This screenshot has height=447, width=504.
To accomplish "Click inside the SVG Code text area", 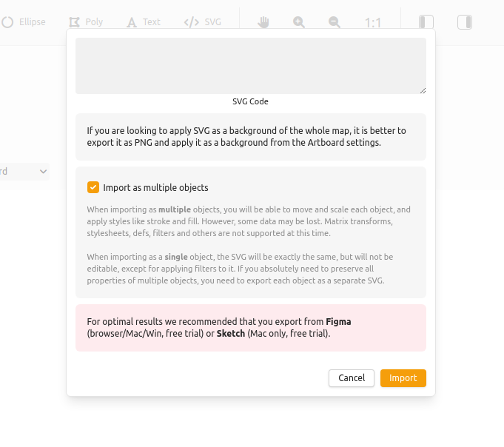I will 250,65.
